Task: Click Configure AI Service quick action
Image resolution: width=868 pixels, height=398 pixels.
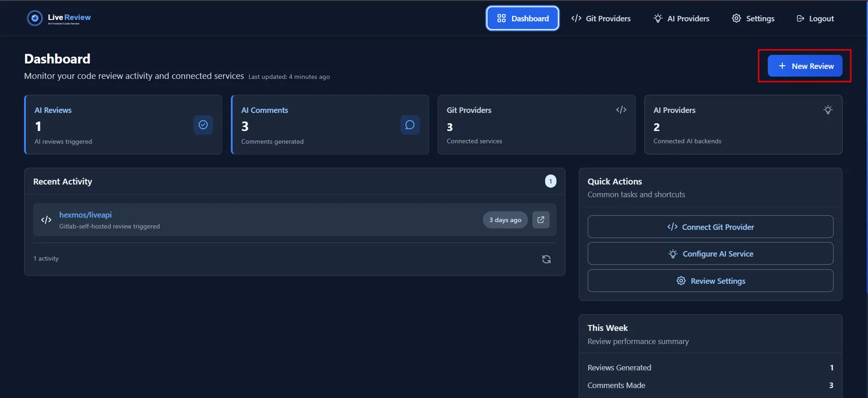Action: pos(710,254)
